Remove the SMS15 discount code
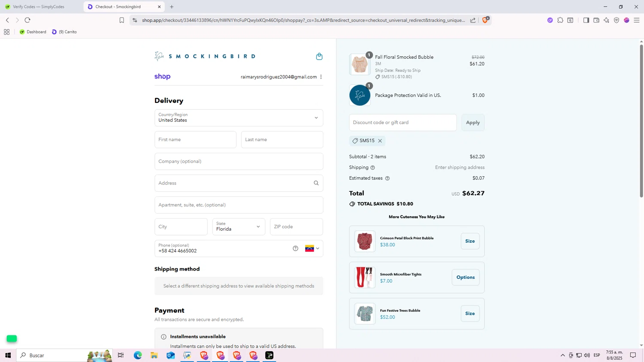644x362 pixels. coord(380,141)
